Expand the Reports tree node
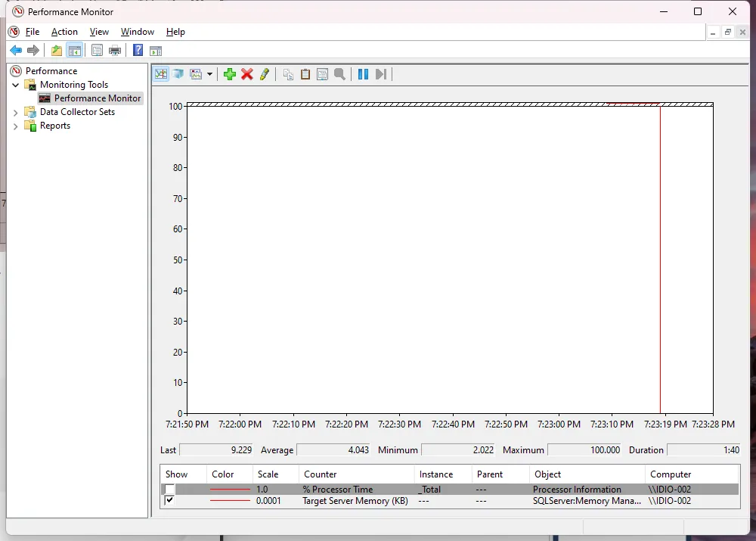 (16, 126)
